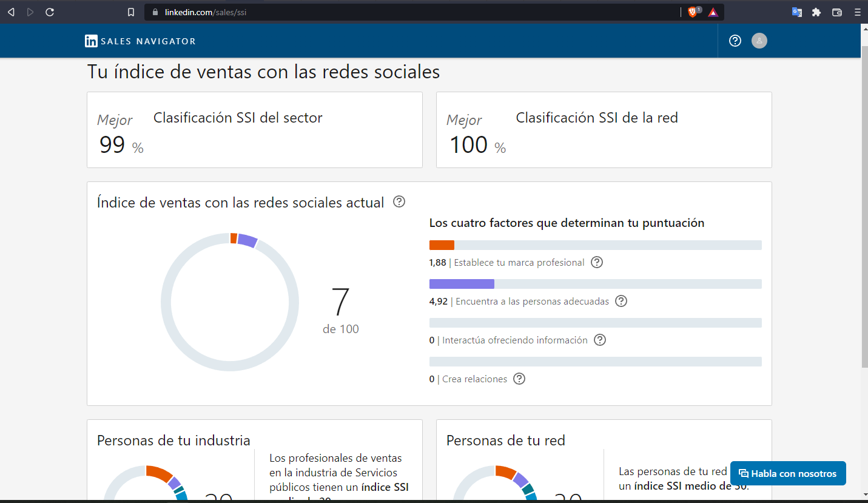Viewport: 868px width, 503px height.
Task: Click the empty Crea relaciones progress bar
Action: click(x=596, y=362)
